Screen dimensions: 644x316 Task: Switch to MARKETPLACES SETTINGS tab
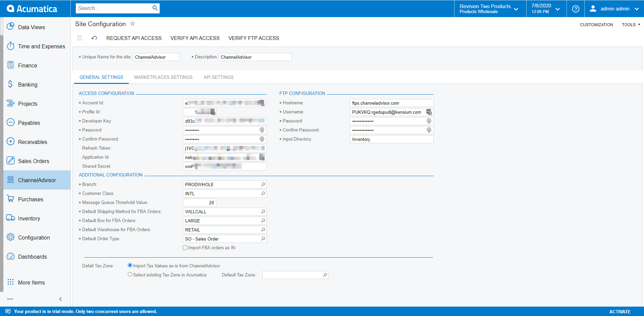[x=163, y=77]
